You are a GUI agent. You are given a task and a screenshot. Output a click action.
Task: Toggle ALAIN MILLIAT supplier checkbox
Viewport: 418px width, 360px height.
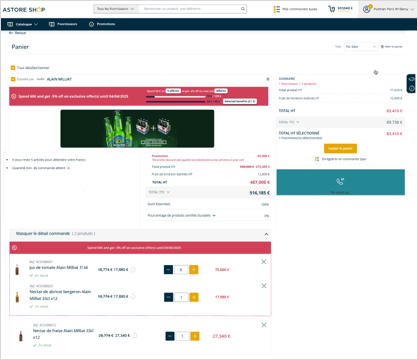[x=13, y=79]
